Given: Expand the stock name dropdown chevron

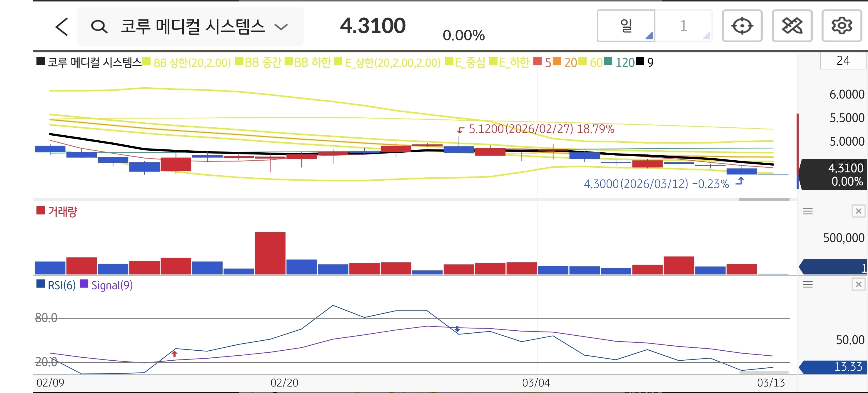Looking at the screenshot, I should (281, 27).
